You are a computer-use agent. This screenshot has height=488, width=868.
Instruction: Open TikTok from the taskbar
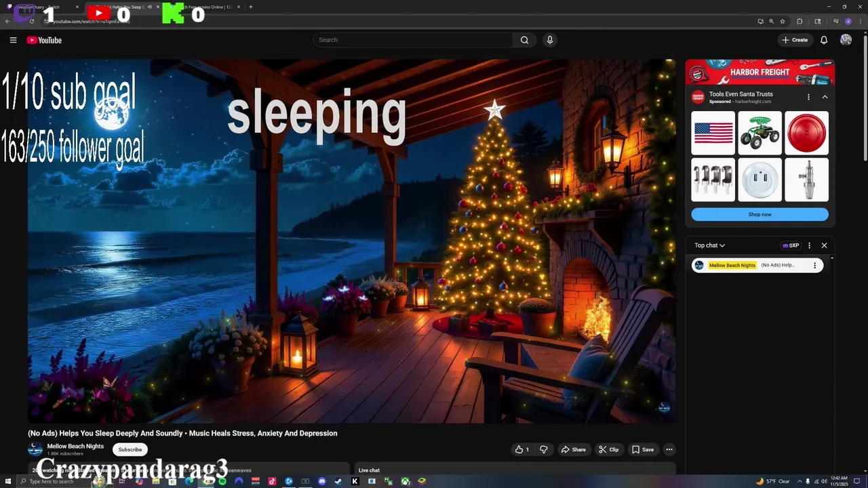[272, 481]
